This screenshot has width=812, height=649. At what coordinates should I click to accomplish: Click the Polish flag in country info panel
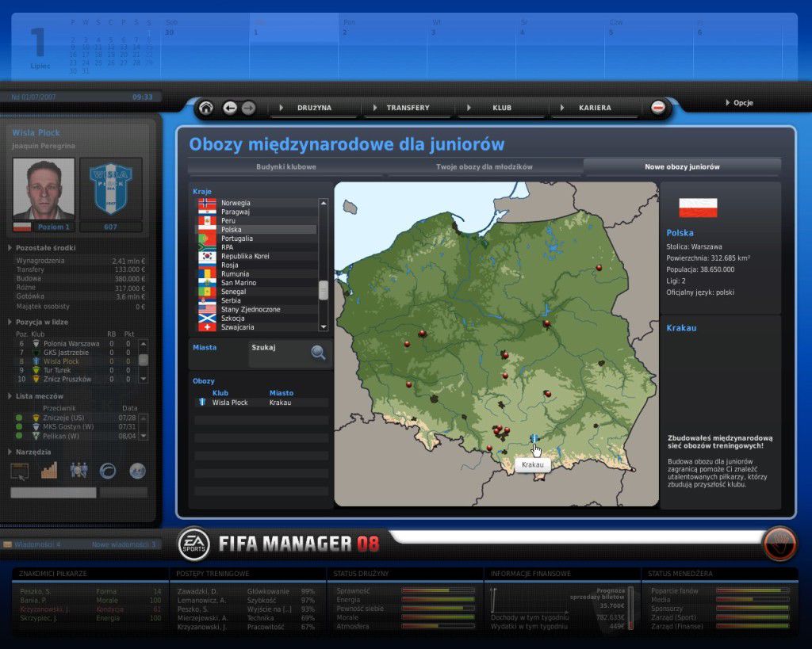(698, 208)
